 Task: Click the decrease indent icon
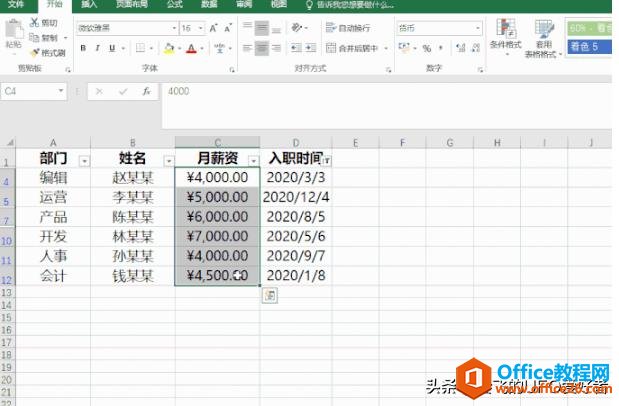(296, 48)
